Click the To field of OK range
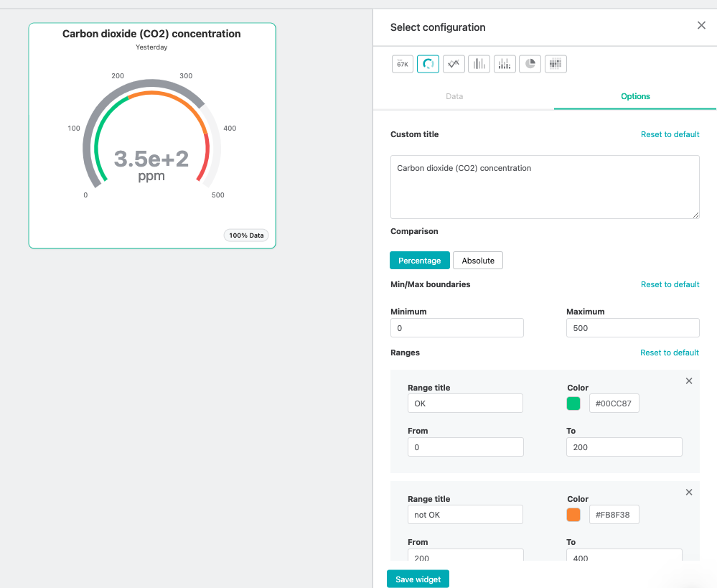 coord(624,447)
